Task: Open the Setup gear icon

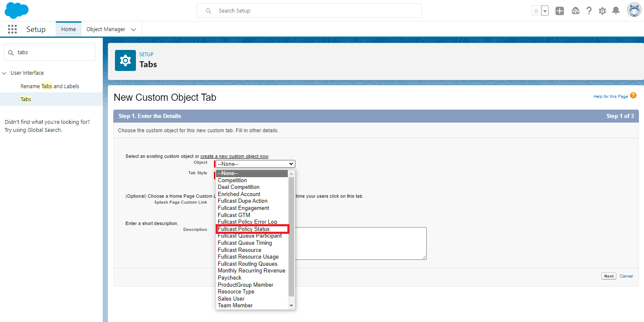Action: point(602,11)
